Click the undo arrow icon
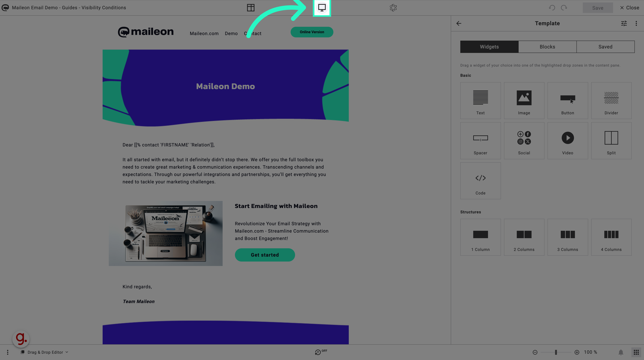This screenshot has width=644, height=360. [x=552, y=8]
